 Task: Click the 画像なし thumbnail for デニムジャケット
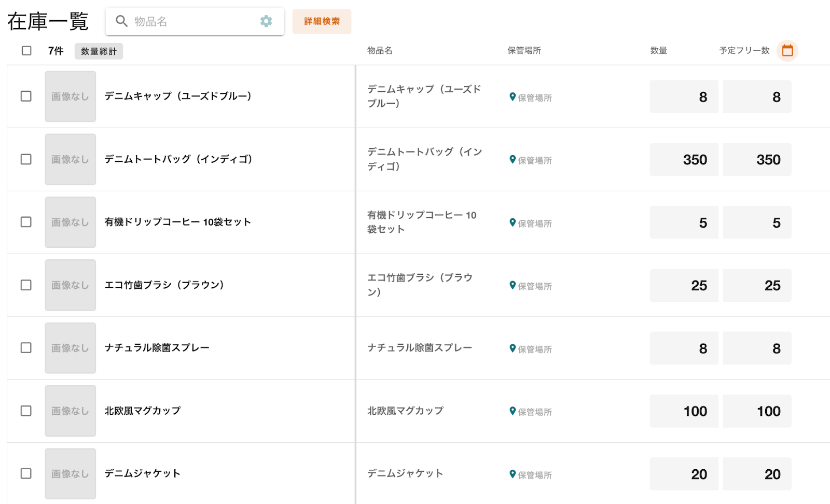[71, 473]
